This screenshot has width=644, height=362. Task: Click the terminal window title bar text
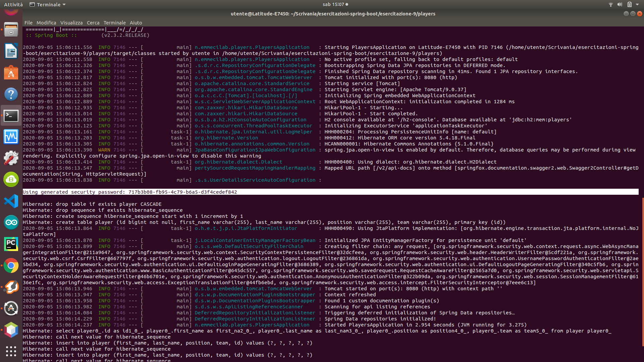[x=333, y=14]
